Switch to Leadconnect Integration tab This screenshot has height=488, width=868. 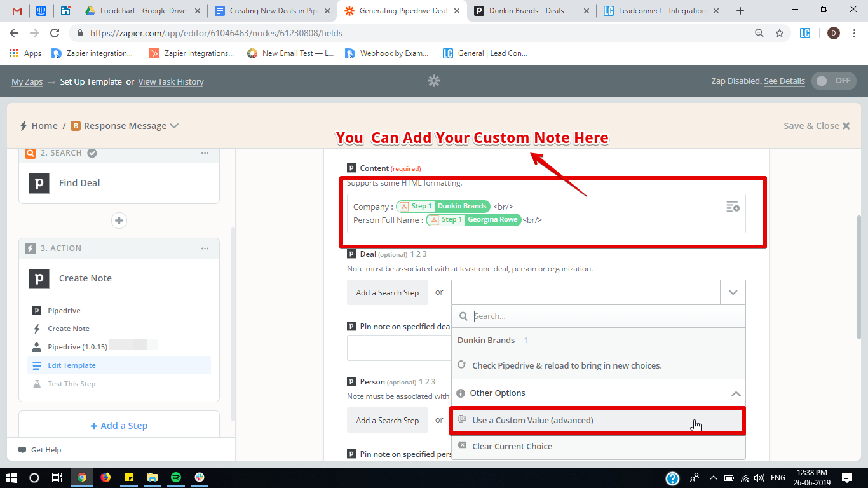click(x=660, y=11)
